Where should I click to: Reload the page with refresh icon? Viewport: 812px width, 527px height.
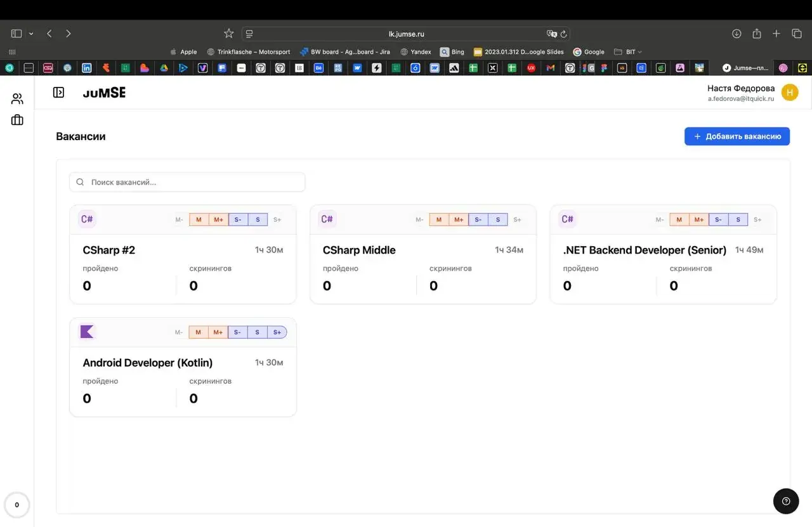563,34
